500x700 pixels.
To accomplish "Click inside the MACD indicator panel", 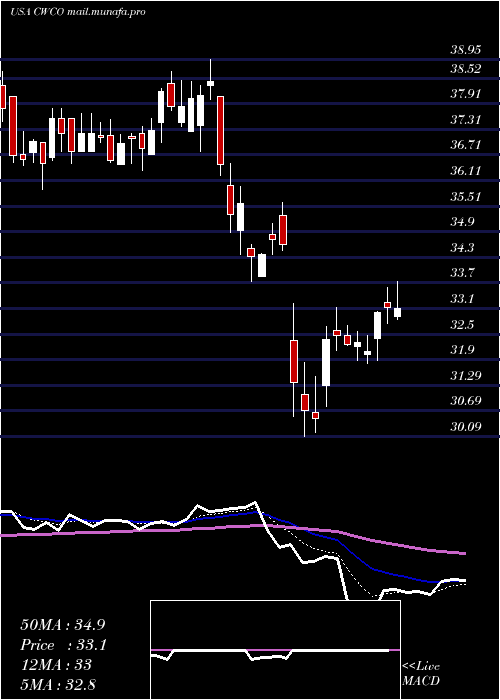I will click(x=275, y=650).
